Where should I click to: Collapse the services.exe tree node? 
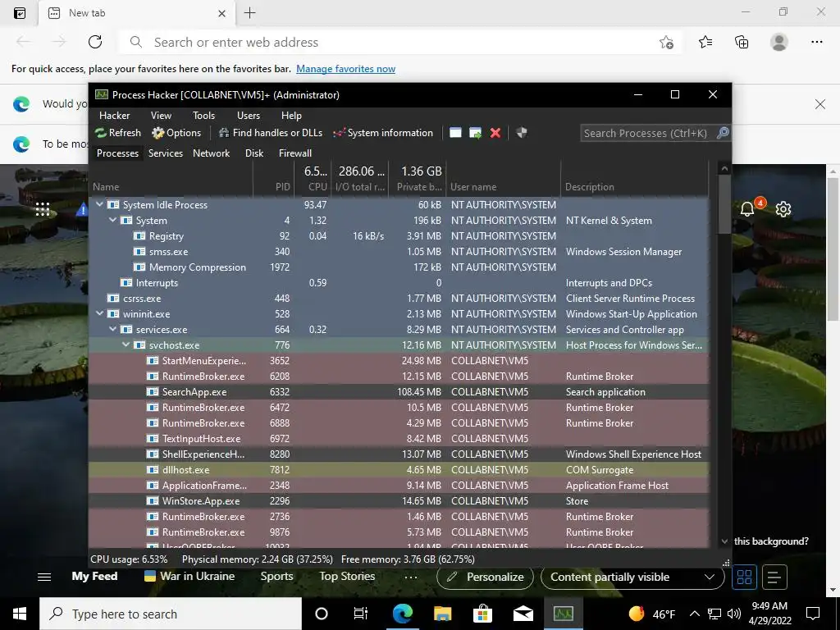click(113, 329)
